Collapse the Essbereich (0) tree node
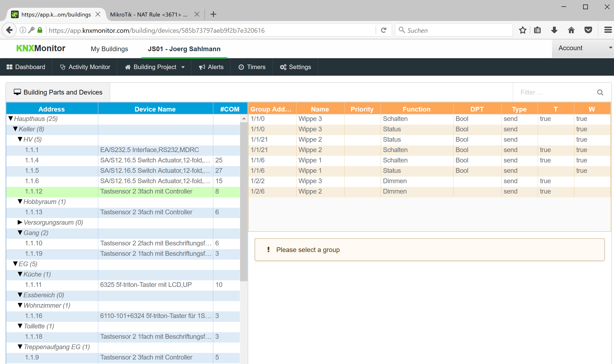This screenshot has height=364, width=614. coord(20,295)
